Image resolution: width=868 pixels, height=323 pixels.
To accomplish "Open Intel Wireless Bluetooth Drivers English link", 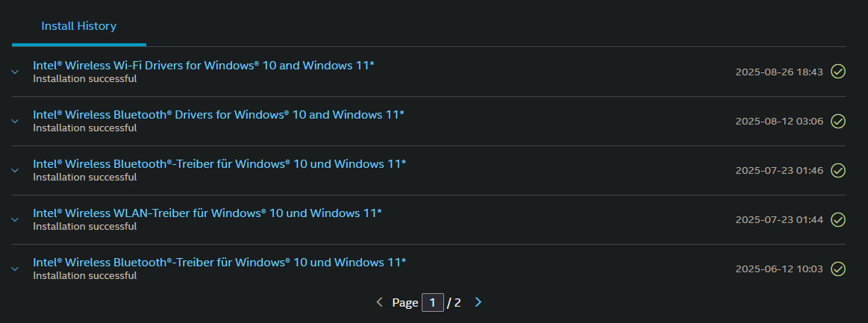I will 219,114.
